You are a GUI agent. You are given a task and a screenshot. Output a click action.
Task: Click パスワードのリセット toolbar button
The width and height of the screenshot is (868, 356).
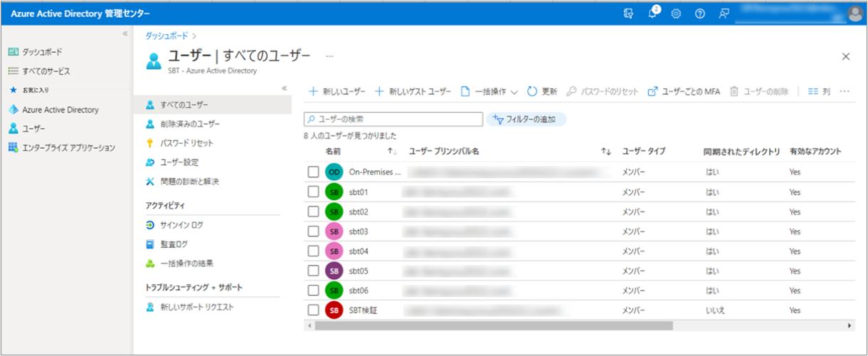click(x=603, y=92)
